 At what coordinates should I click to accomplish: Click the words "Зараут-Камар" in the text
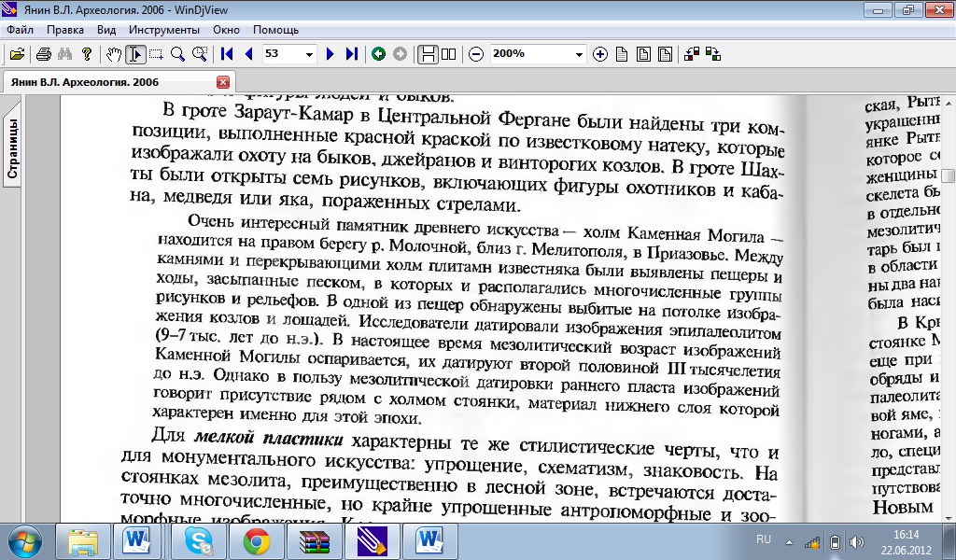(x=293, y=113)
